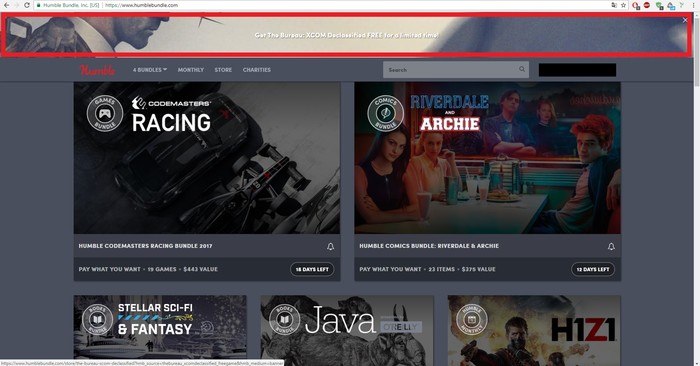Viewport: 700px width, 366px height.
Task: Click the Comics Bundle badge icon
Action: pyautogui.click(x=385, y=113)
